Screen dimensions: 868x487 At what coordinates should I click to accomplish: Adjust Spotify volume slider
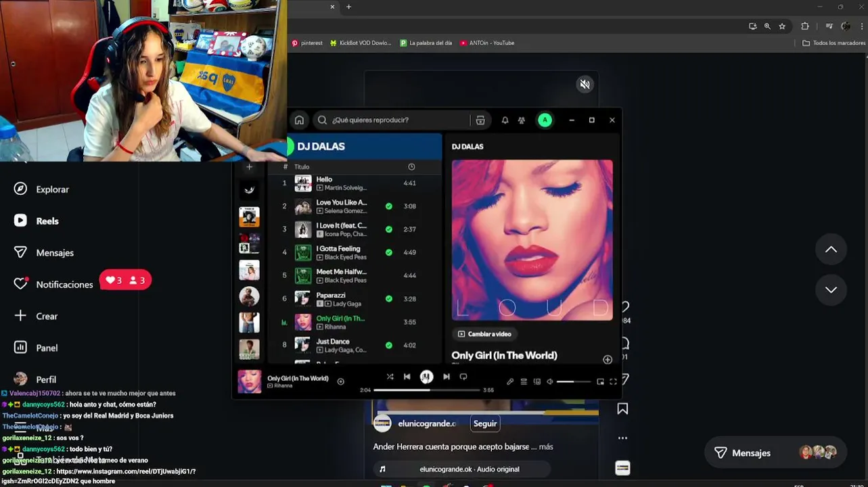(x=574, y=382)
